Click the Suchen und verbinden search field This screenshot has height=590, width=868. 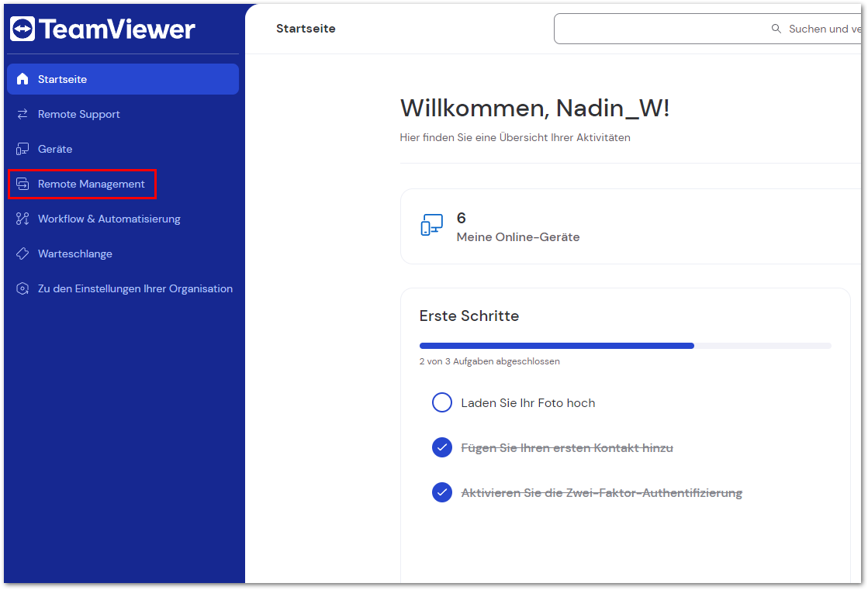(707, 29)
